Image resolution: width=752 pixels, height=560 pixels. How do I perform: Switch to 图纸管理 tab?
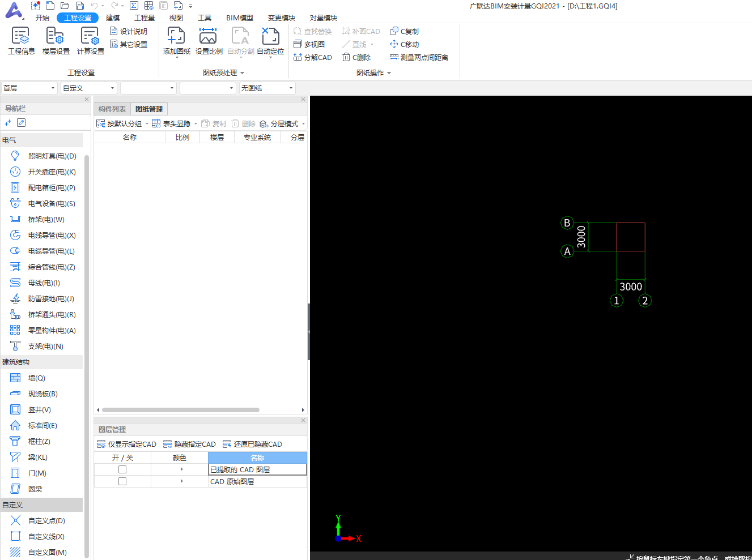tap(149, 109)
